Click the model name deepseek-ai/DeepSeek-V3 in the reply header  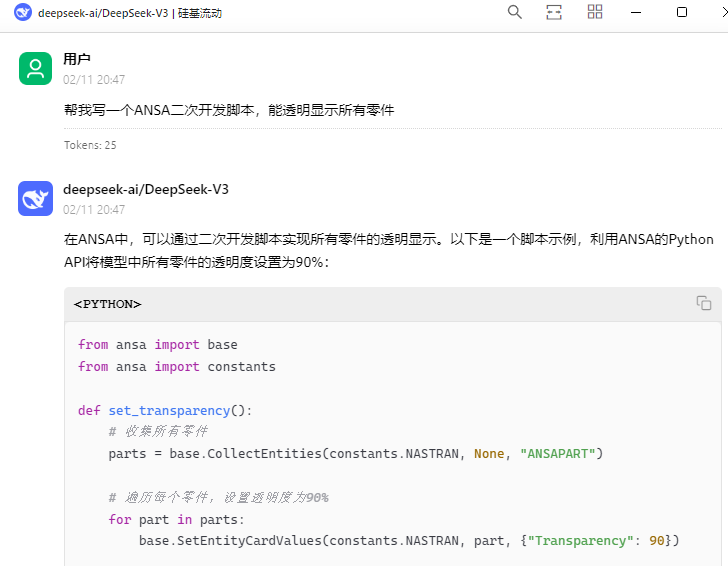click(x=146, y=189)
